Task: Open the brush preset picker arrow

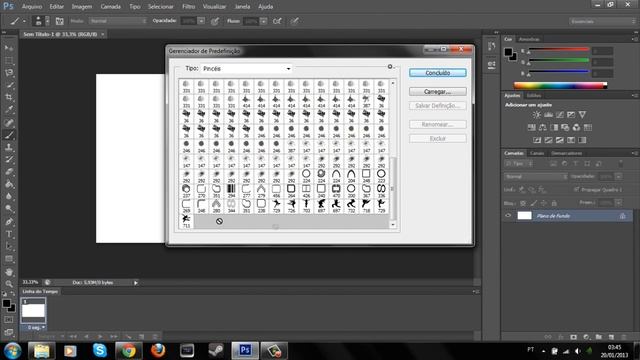Action: (47, 21)
